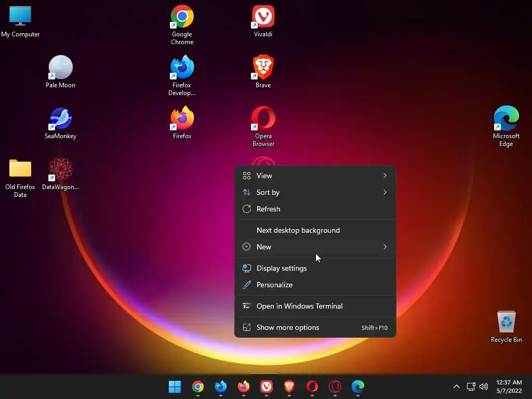Select the Firefox desktop shortcut
The image size is (532, 399).
(x=182, y=123)
